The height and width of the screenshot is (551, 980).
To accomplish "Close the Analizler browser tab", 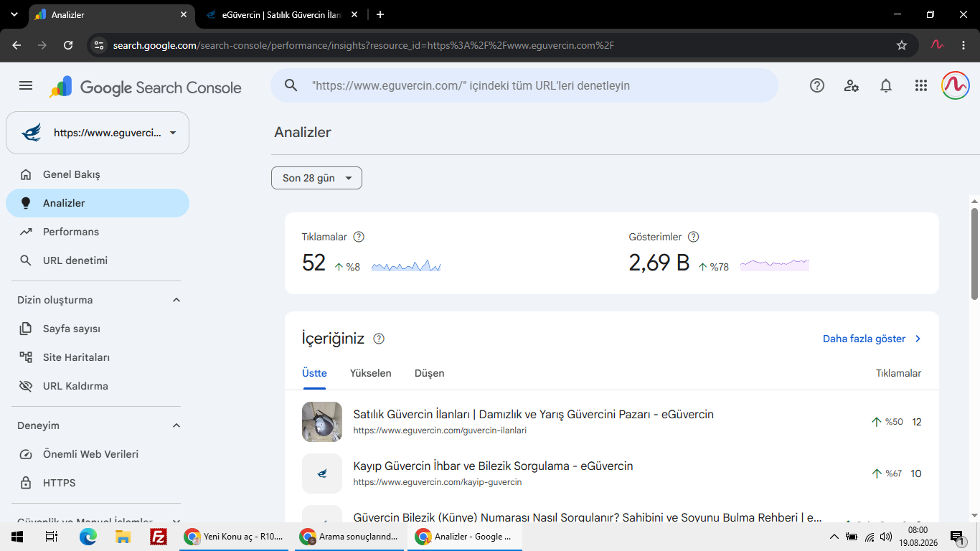I will 184,14.
